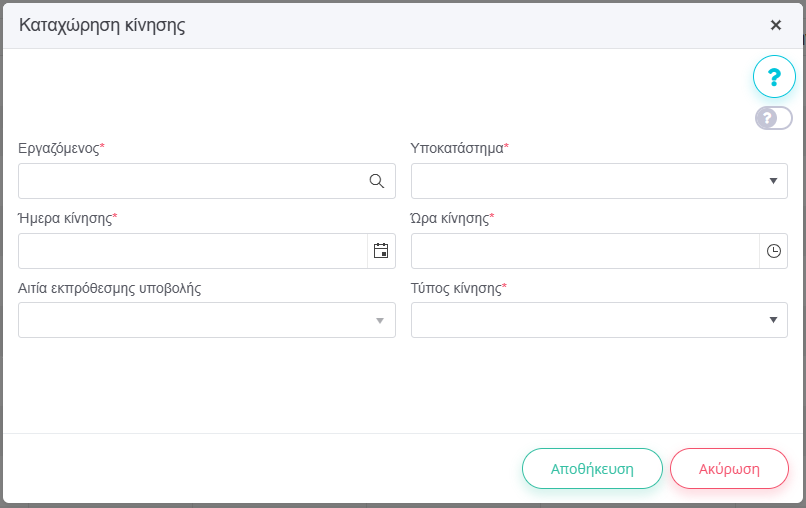The width and height of the screenshot is (806, 508).
Task: Click the Εργαζόμενος field label
Action: pos(59,148)
